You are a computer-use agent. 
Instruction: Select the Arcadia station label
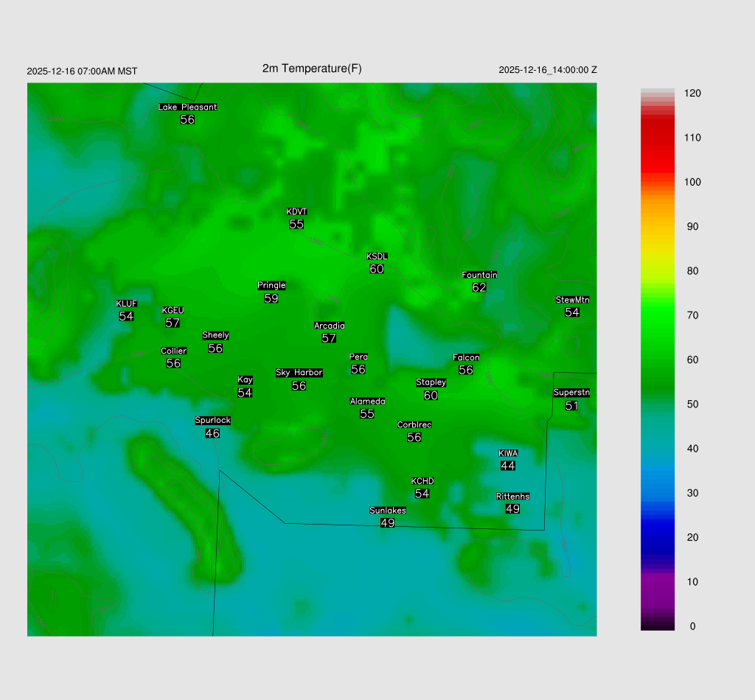click(x=329, y=326)
